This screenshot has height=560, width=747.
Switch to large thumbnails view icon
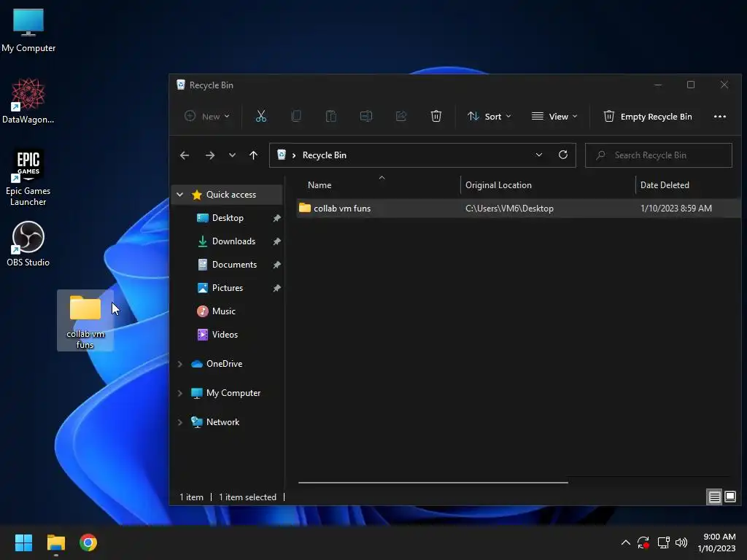729,497
